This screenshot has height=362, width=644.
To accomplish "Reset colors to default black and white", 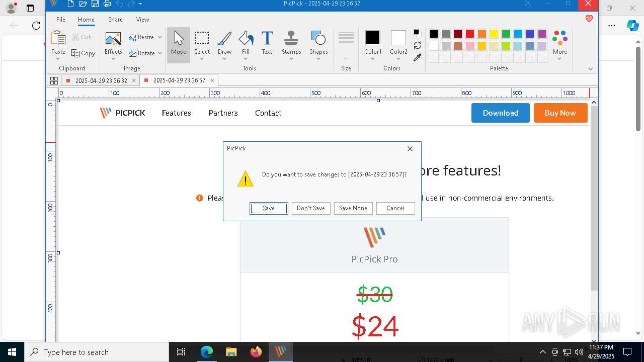I will click(418, 33).
